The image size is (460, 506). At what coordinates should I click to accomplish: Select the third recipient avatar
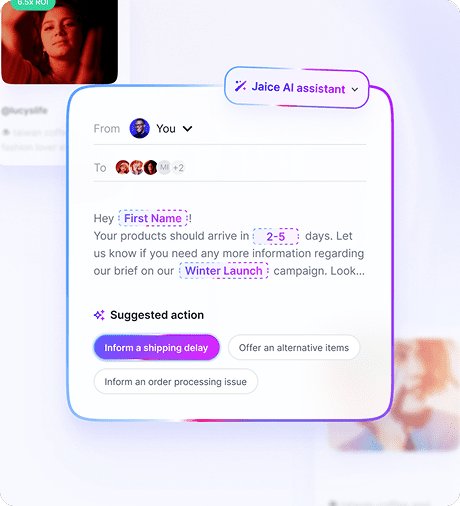(x=151, y=167)
